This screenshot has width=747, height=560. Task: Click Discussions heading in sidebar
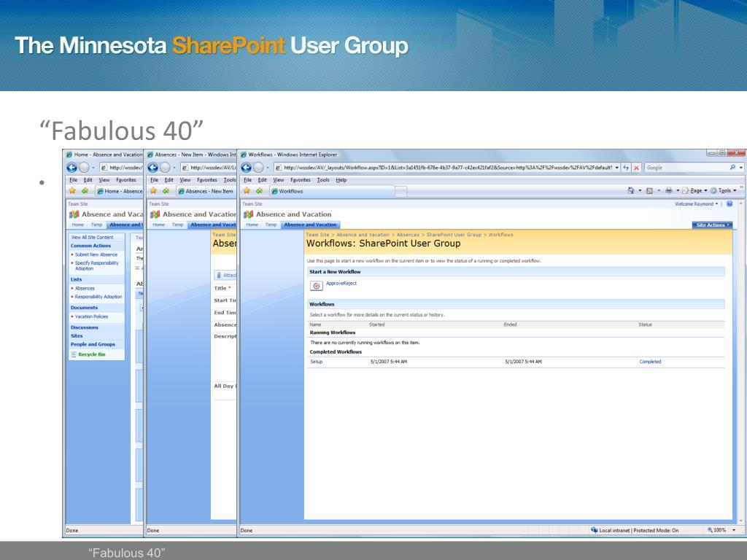click(85, 327)
